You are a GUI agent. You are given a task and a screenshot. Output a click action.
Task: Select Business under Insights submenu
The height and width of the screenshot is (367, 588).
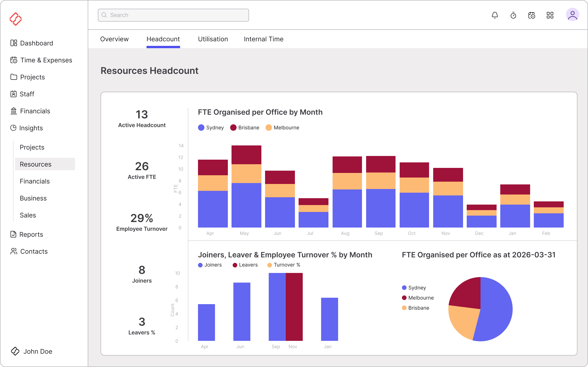pos(33,198)
